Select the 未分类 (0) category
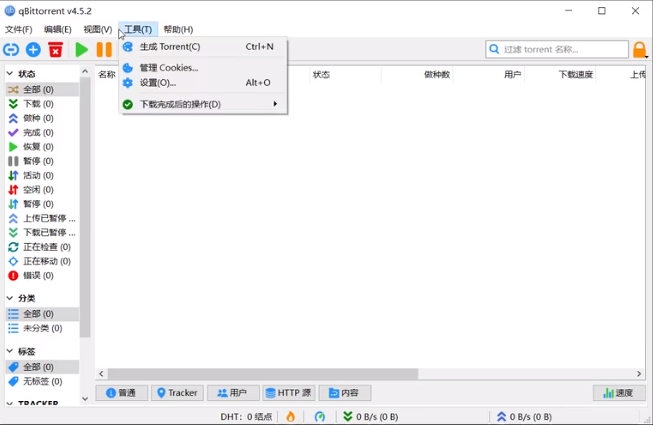 click(42, 328)
